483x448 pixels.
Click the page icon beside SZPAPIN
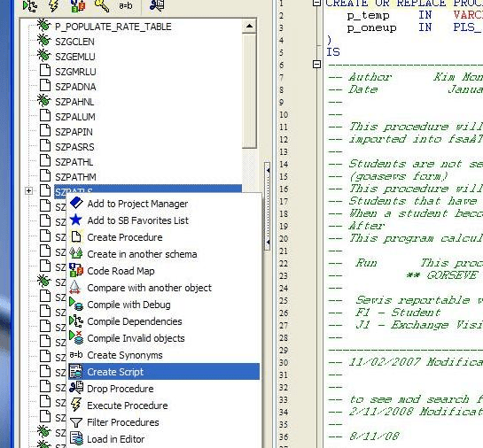click(45, 130)
